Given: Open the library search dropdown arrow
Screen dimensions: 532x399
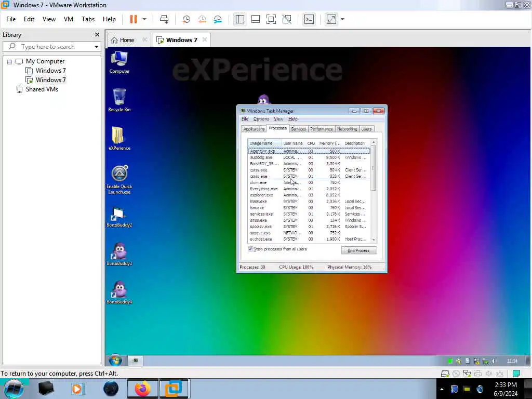Looking at the screenshot, I should point(96,46).
